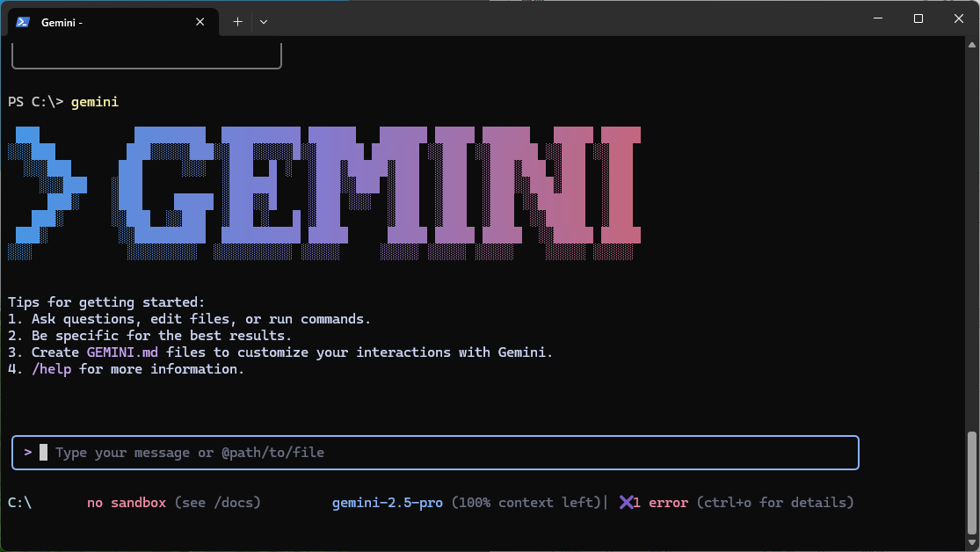Click the PowerShell icon on the Gemini tab
This screenshot has height=552, width=980.
click(x=23, y=22)
